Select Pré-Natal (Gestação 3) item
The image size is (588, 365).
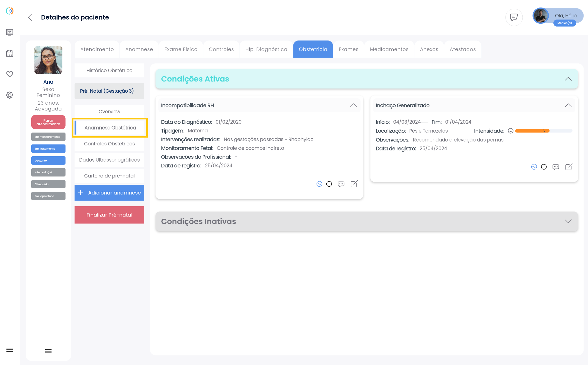click(109, 91)
